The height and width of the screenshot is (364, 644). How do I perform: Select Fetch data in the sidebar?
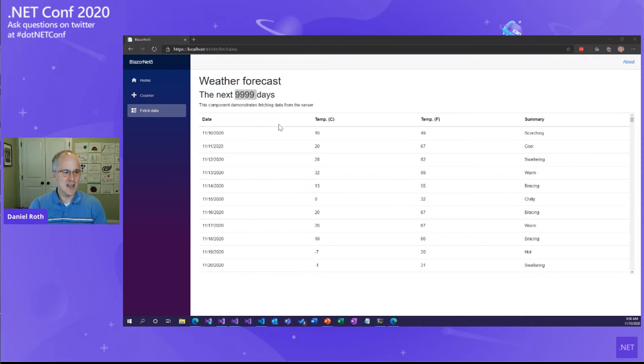(157, 111)
